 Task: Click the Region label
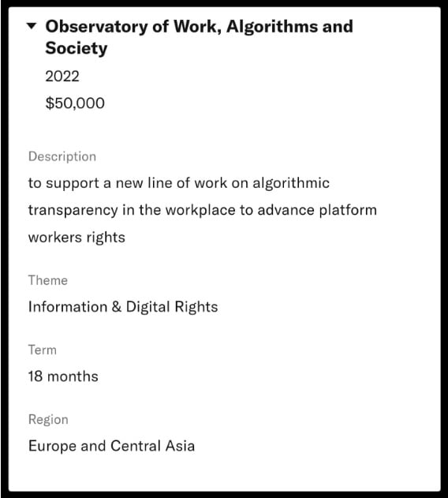[x=48, y=420]
